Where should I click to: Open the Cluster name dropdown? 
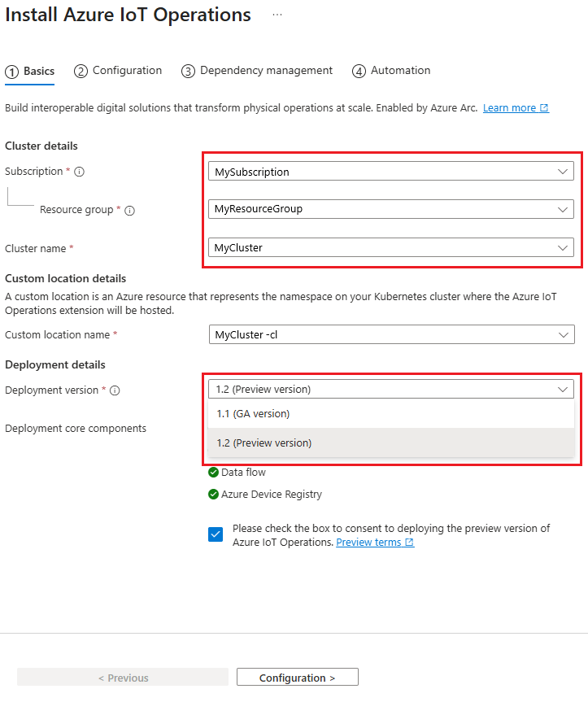[564, 247]
